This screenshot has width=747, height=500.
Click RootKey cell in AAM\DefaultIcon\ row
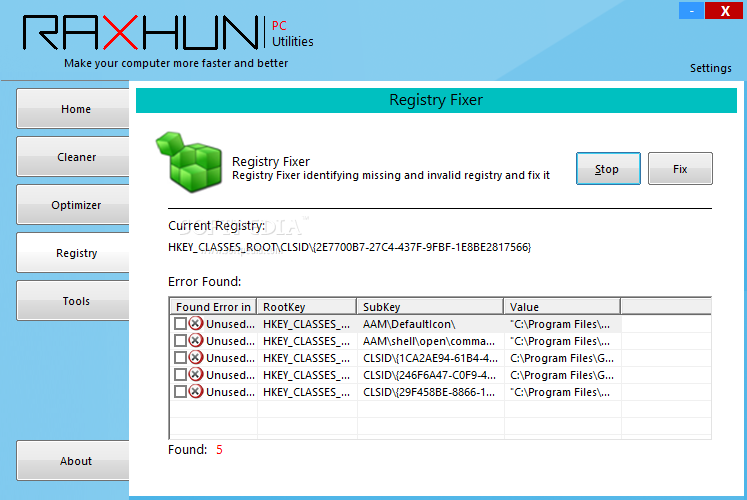point(306,324)
